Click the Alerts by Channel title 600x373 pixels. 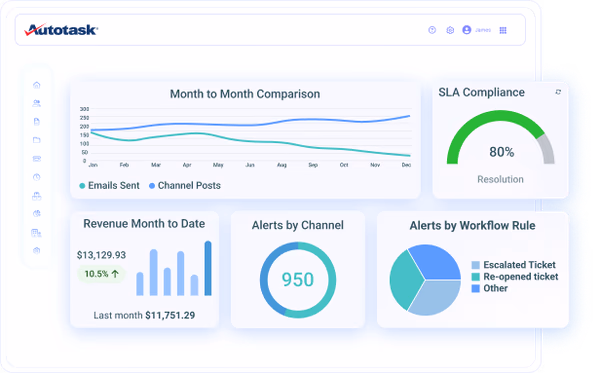pos(298,225)
